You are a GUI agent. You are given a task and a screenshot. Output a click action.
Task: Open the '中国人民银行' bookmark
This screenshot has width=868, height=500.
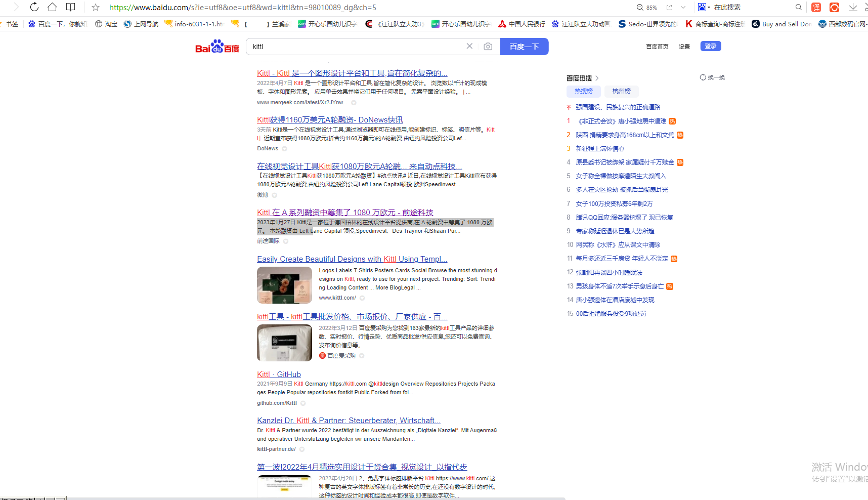[522, 24]
